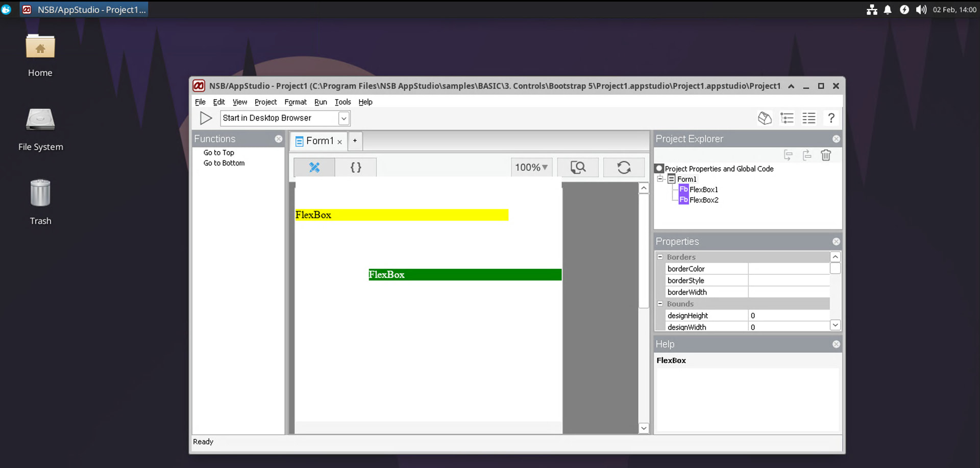This screenshot has height=468, width=980.
Task: Select the yellow FlexBox on the form
Action: [x=401, y=215]
